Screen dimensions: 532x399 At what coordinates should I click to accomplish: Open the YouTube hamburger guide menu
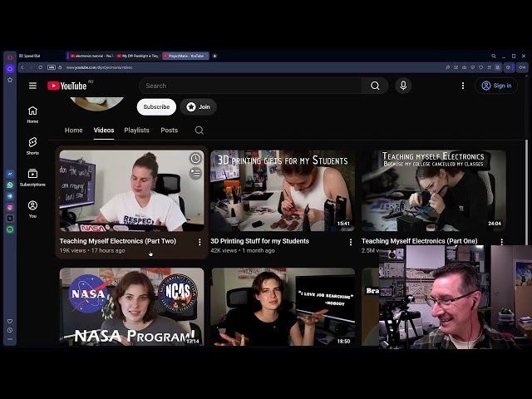pos(32,86)
